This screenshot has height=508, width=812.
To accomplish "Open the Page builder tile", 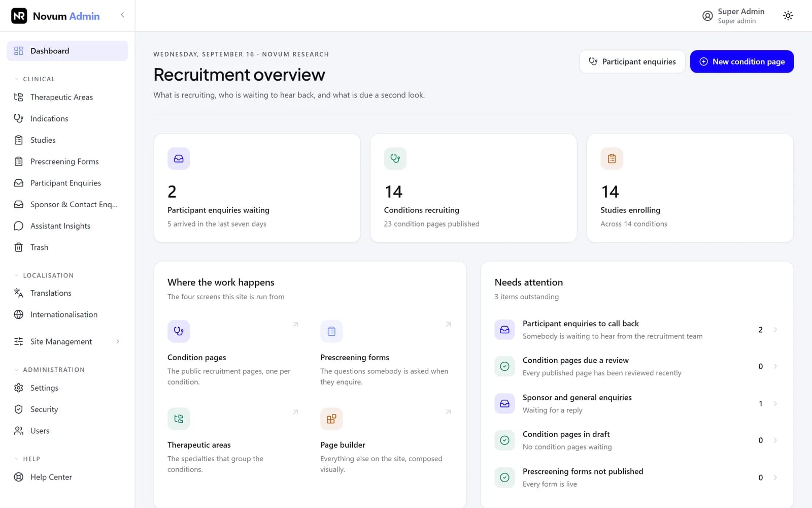I will click(x=386, y=440).
